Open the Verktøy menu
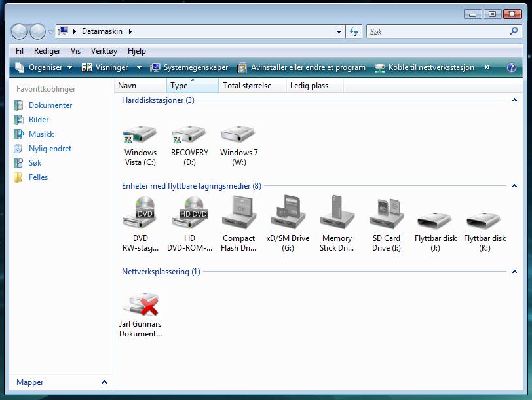The height and width of the screenshot is (400, 532). (x=104, y=51)
